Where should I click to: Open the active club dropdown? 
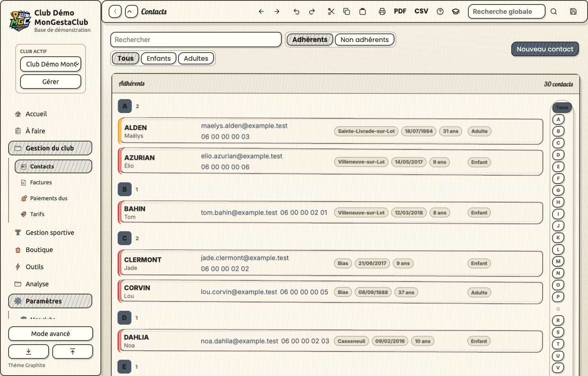(x=51, y=64)
